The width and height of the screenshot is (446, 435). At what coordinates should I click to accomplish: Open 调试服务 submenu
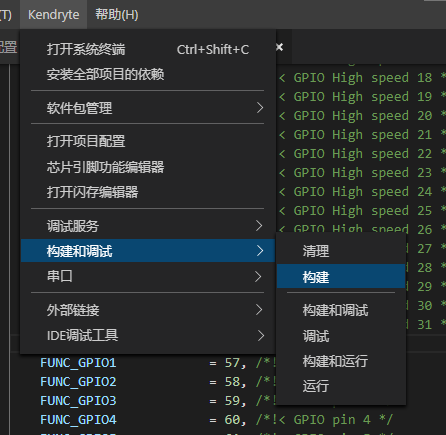(x=148, y=226)
